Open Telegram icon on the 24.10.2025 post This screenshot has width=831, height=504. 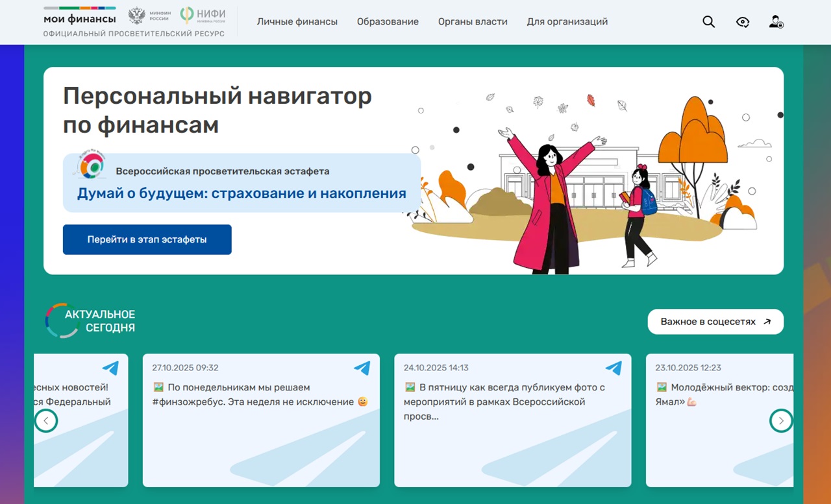tap(614, 368)
